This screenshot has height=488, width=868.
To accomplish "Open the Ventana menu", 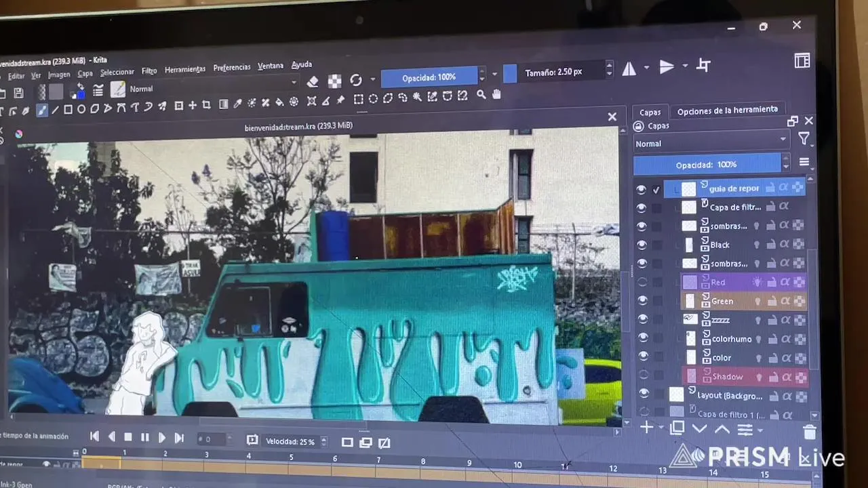I will 271,66.
